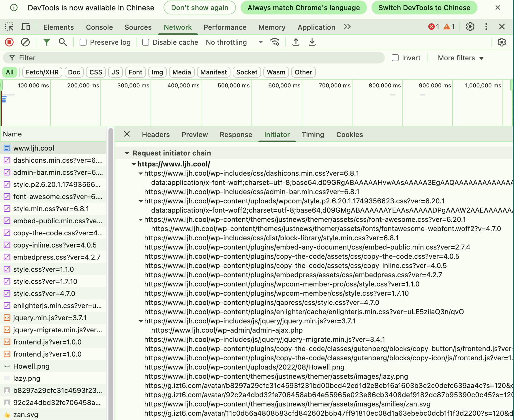Switch to the Elements panel
Image resolution: width=514 pixels, height=420 pixels.
[x=59, y=27]
